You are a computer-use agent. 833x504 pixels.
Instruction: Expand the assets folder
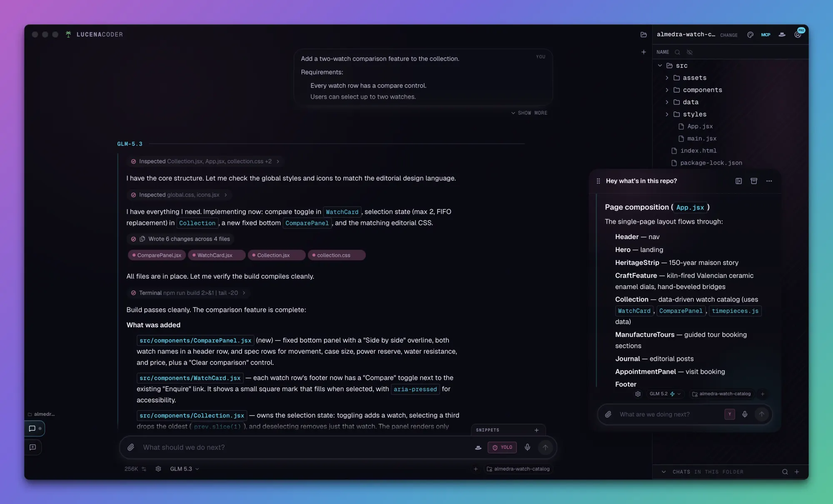pyautogui.click(x=667, y=78)
